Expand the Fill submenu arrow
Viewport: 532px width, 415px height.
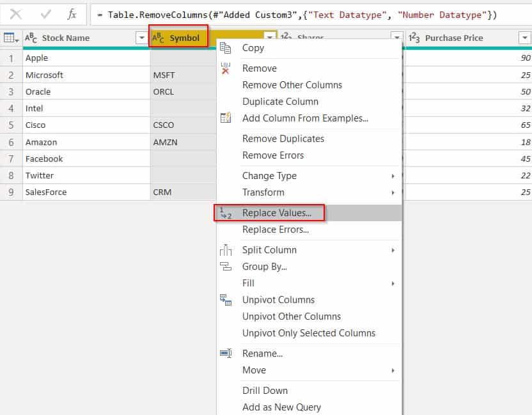(393, 283)
